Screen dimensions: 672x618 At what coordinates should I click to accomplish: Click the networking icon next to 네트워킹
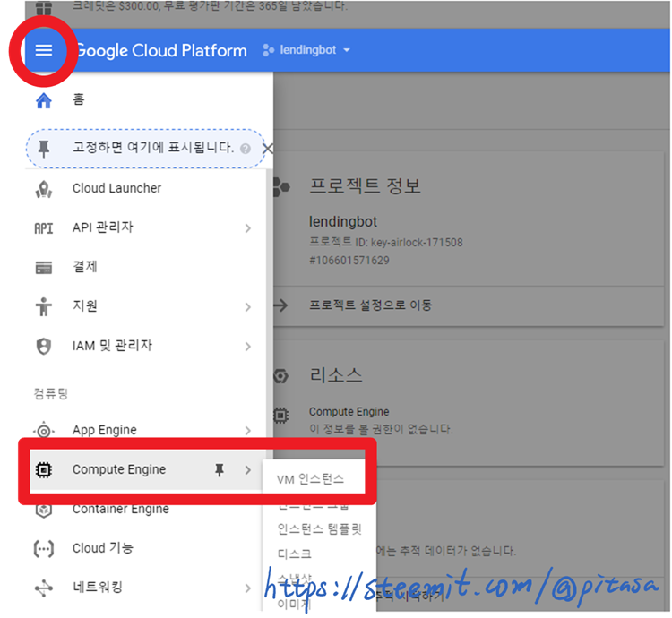(x=44, y=588)
